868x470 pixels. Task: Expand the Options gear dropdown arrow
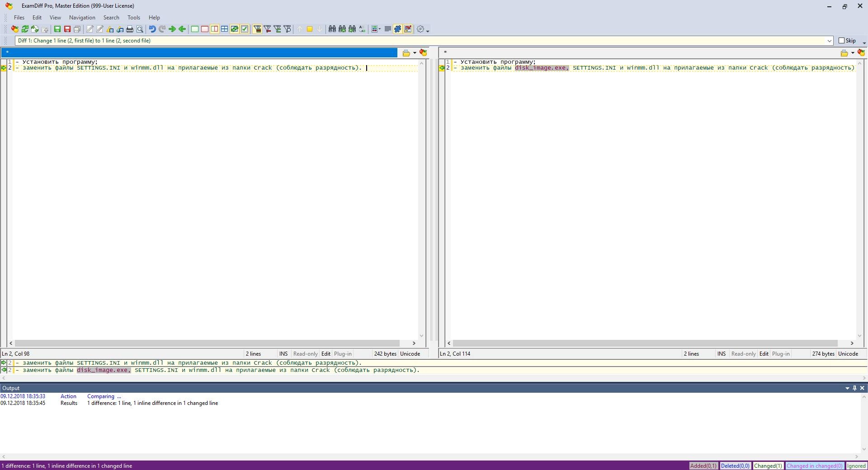click(428, 30)
